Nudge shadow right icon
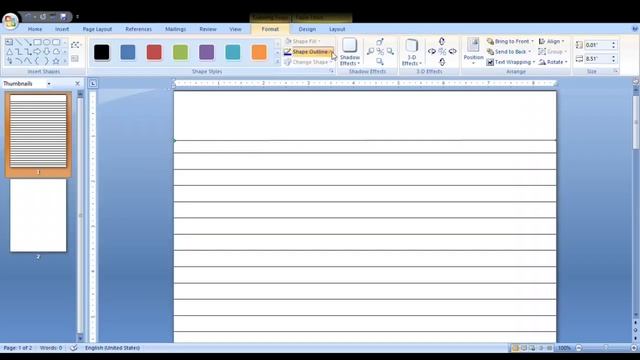 tap(390, 51)
